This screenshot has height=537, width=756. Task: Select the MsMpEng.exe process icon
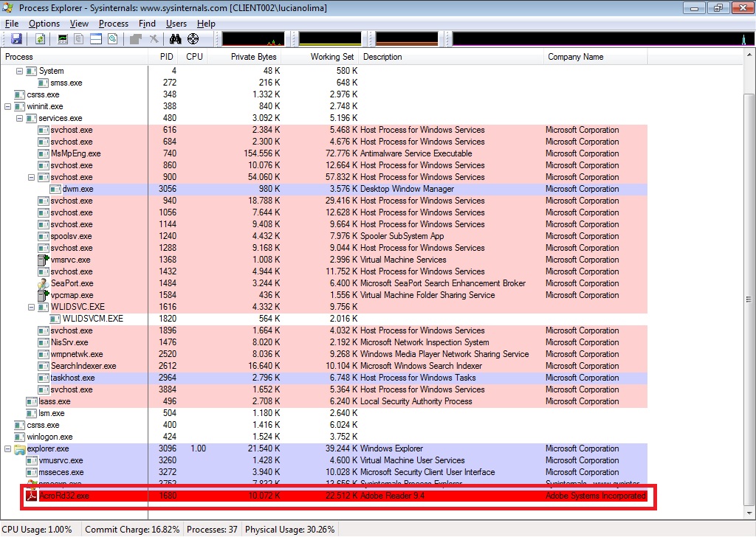(44, 153)
